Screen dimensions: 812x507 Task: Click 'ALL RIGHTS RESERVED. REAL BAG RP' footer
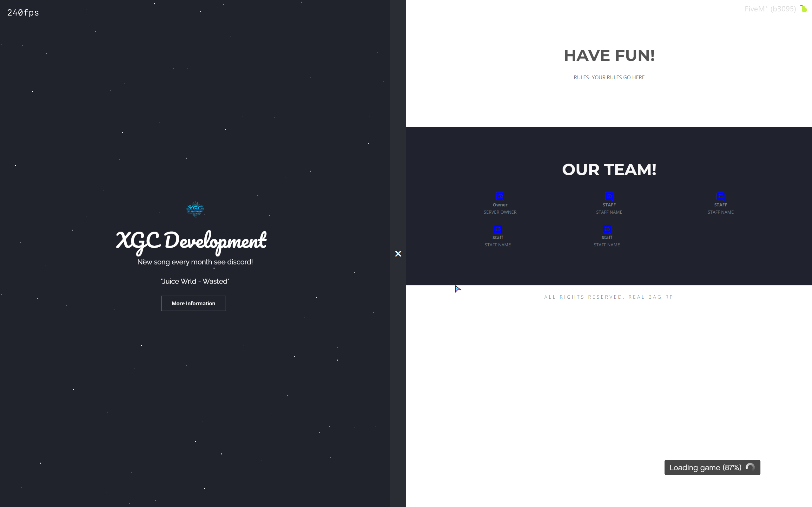point(609,297)
